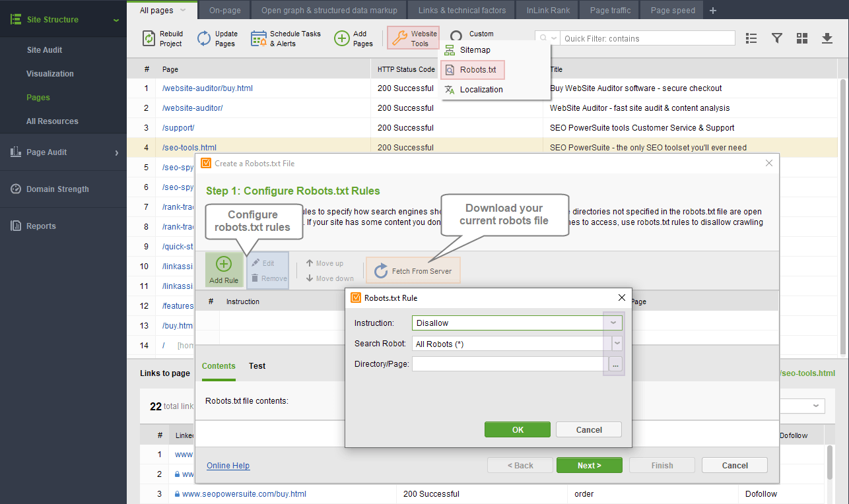
Task: Click the Add Pages plus icon
Action: click(341, 38)
